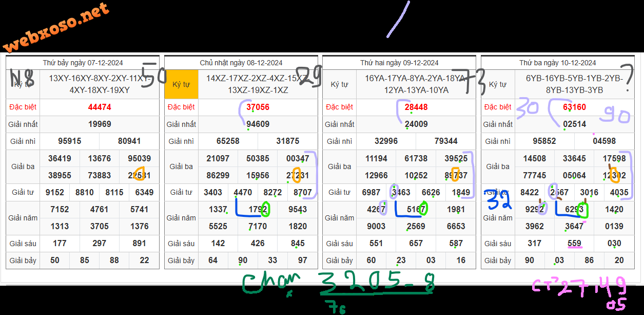Click the Ký tự code 16YA-17YA-8YA row
Image resolution: width=644 pixels, height=315 pixels.
(416, 84)
